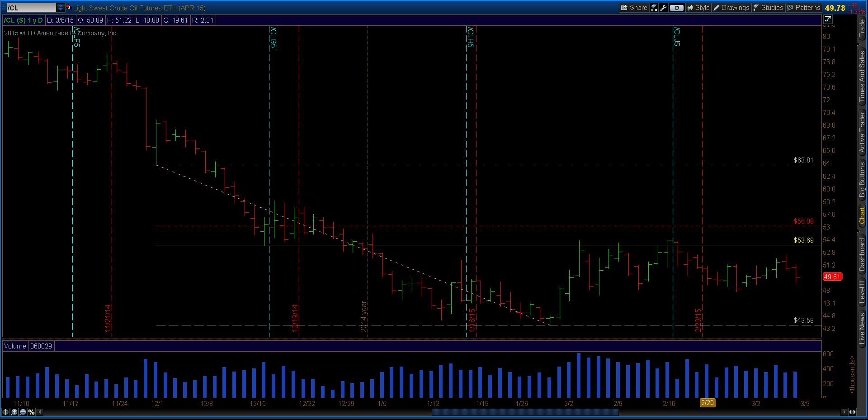Click the expand time axis icon
The image size is (868, 420).
(x=852, y=412)
